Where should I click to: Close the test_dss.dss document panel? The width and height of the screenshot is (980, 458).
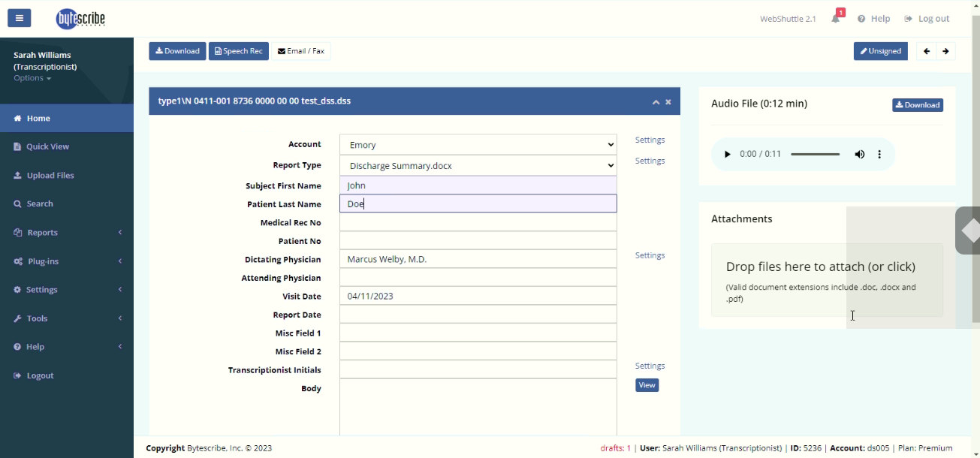tap(668, 101)
